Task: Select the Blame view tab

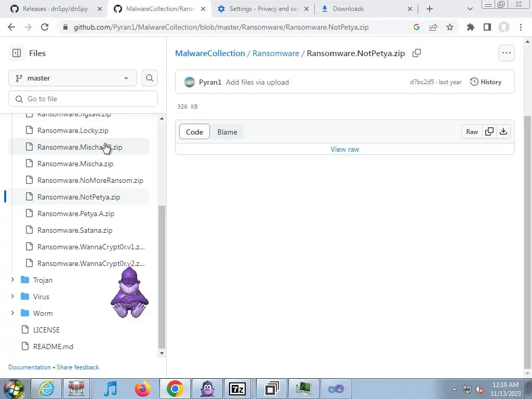Action: [x=228, y=132]
